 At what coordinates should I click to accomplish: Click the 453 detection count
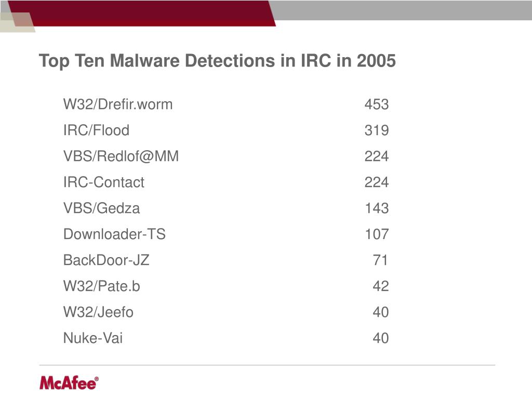[377, 104]
